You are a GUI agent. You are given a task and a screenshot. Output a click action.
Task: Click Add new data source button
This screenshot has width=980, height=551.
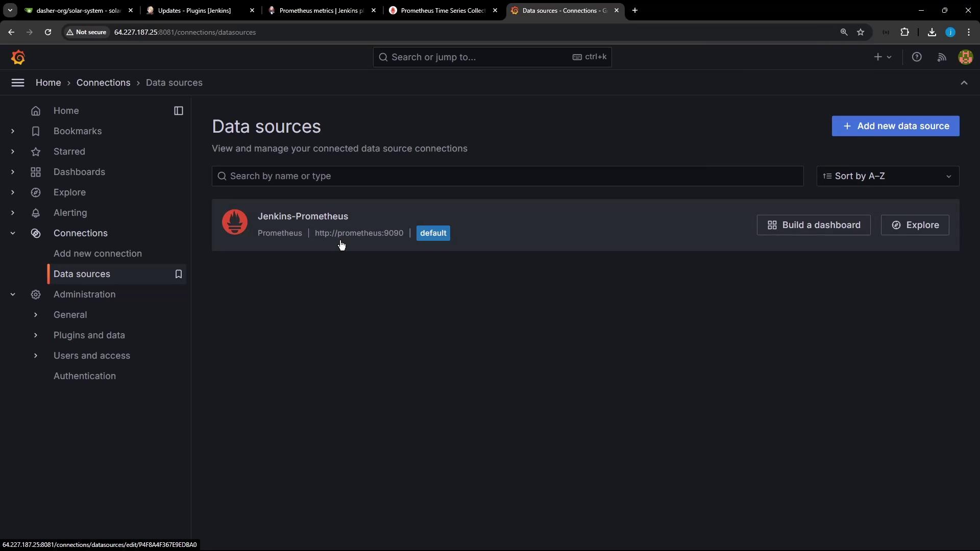[895, 126]
